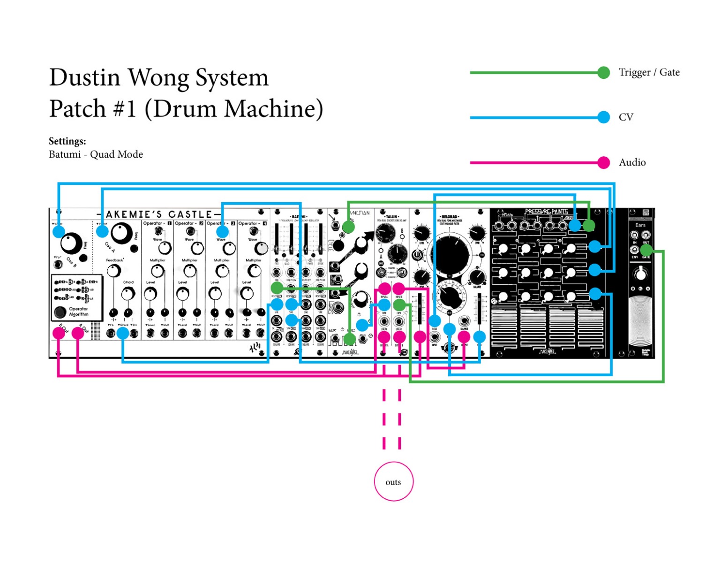The height and width of the screenshot is (563, 728).
Task: Click the pink B Out jack
Action: [59, 333]
